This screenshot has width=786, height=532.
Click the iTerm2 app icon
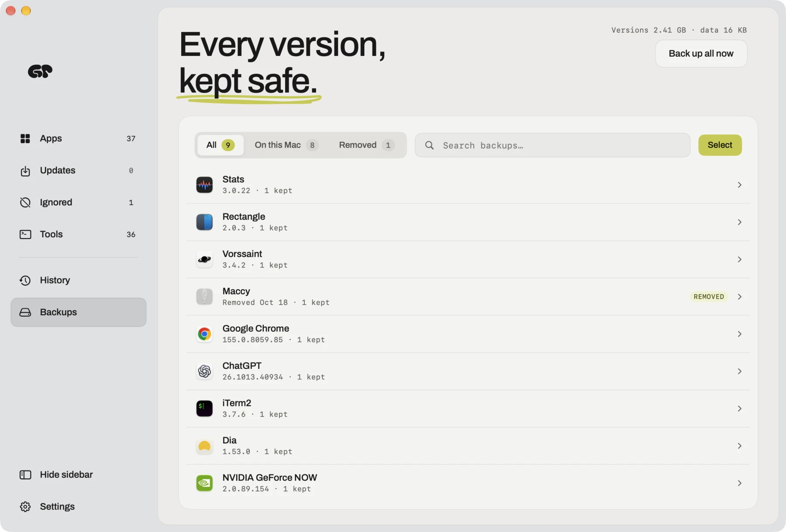coord(204,408)
